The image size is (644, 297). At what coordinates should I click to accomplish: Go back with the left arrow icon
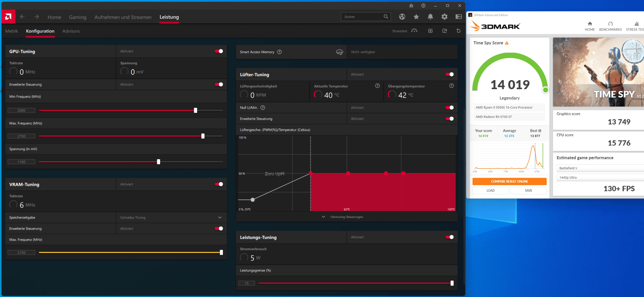click(x=22, y=17)
